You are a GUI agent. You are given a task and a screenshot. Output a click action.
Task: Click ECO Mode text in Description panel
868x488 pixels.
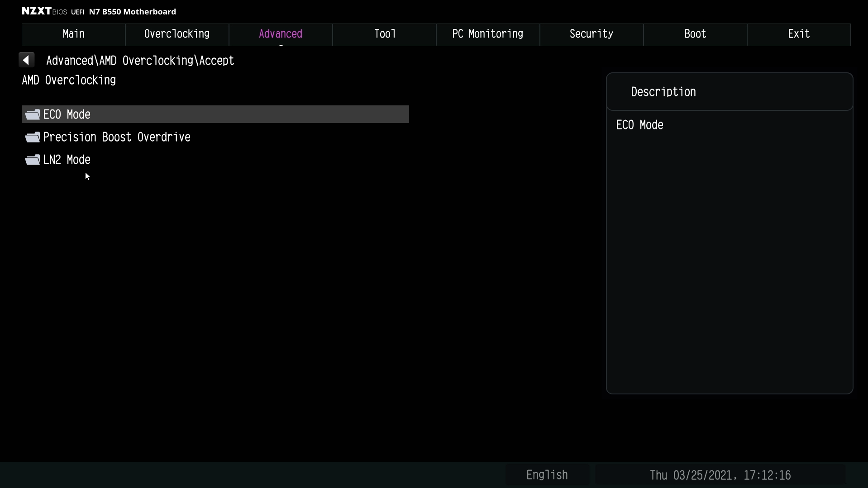[639, 125]
